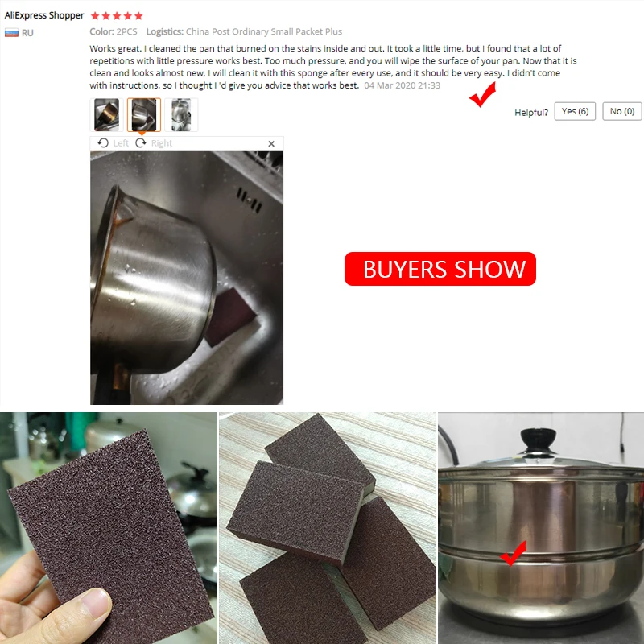The width and height of the screenshot is (644, 644).
Task: Mark the review helpful with Yes (6)
Action: coord(575,111)
